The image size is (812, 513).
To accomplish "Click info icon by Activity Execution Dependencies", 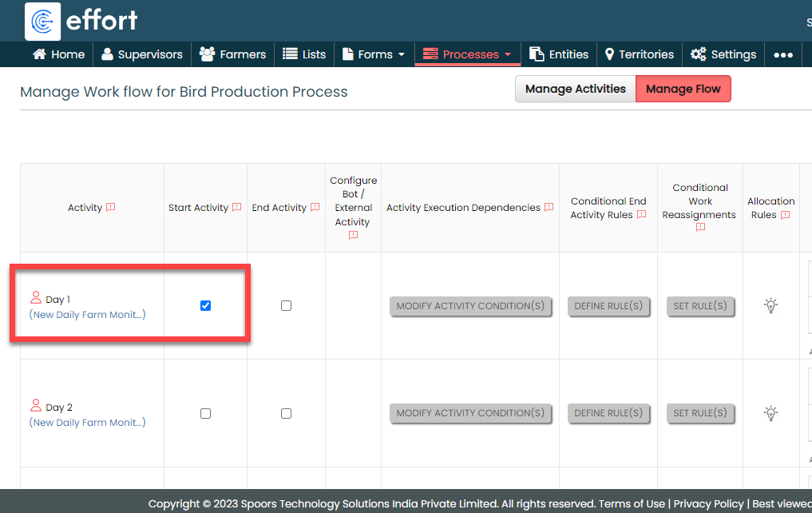I will [x=549, y=208].
